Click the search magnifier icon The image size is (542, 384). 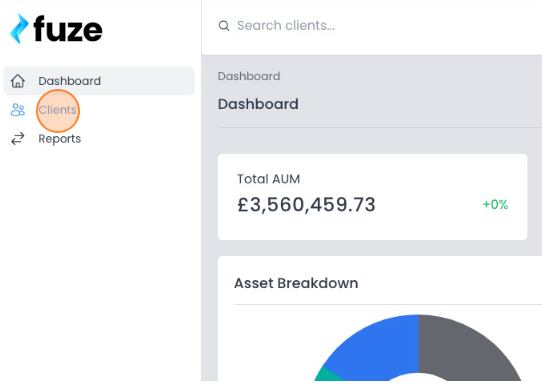224,26
